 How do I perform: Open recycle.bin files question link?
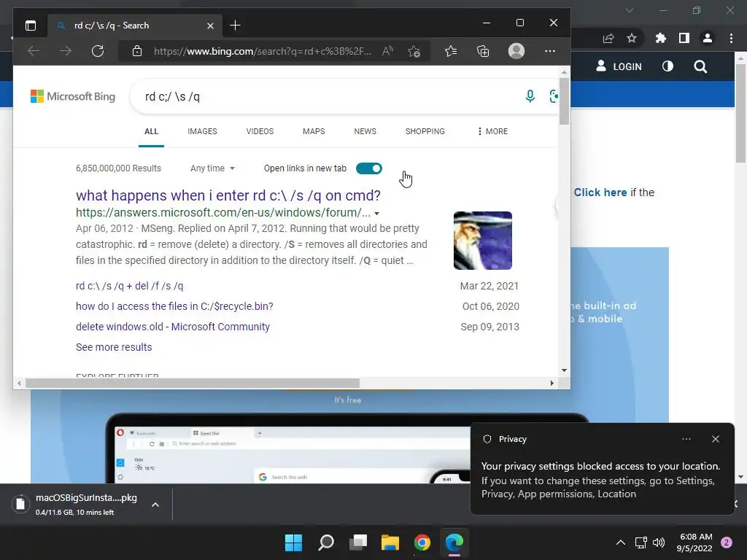174,306
